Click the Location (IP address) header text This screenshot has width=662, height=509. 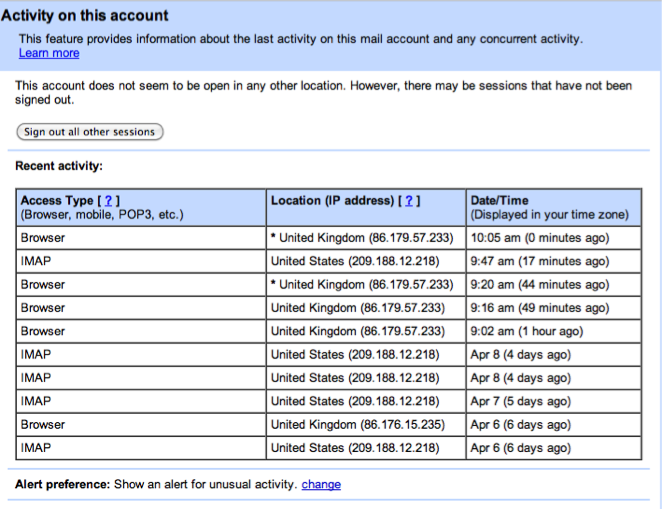(333, 201)
